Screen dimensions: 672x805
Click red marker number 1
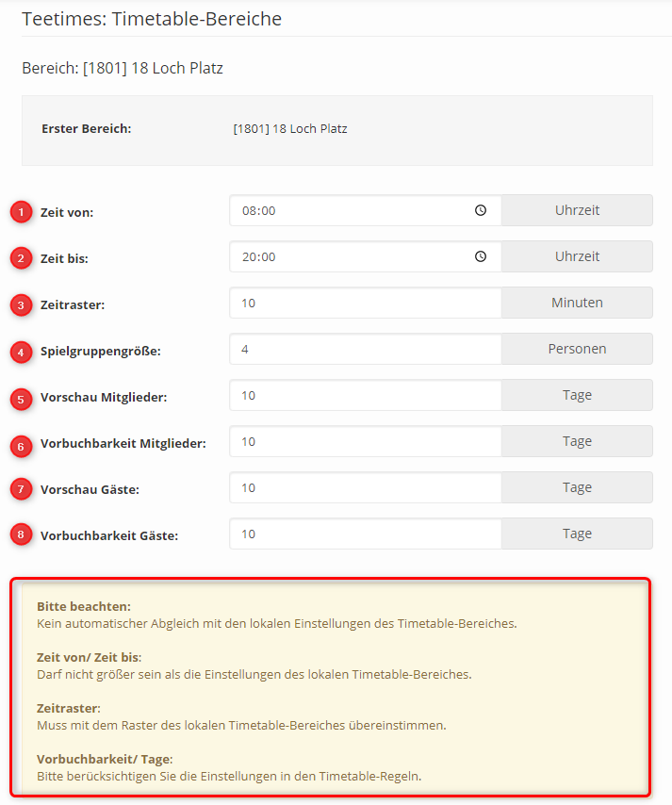(21, 212)
